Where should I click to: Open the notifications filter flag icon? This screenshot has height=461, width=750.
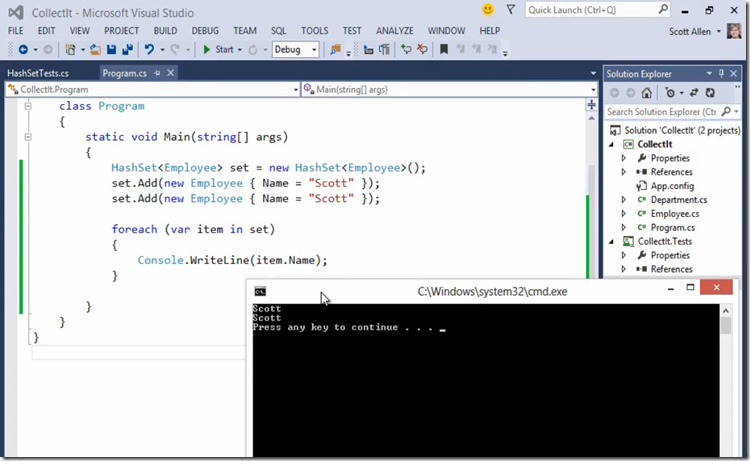[511, 10]
